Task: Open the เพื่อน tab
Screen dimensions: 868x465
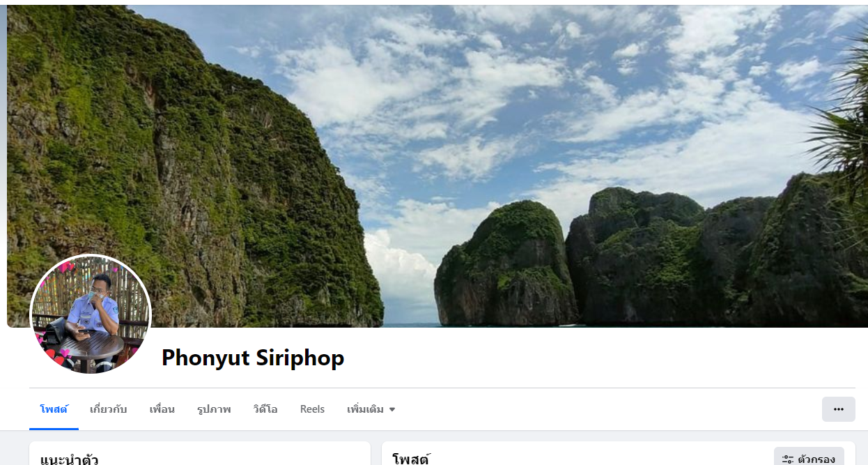Action: (x=162, y=409)
